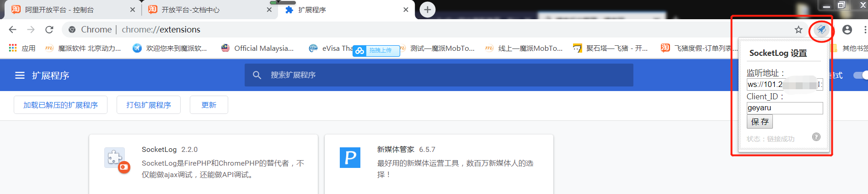Screen dimensions: 868x194
Task: Open the eVisa Tha... bookmark
Action: click(331, 48)
